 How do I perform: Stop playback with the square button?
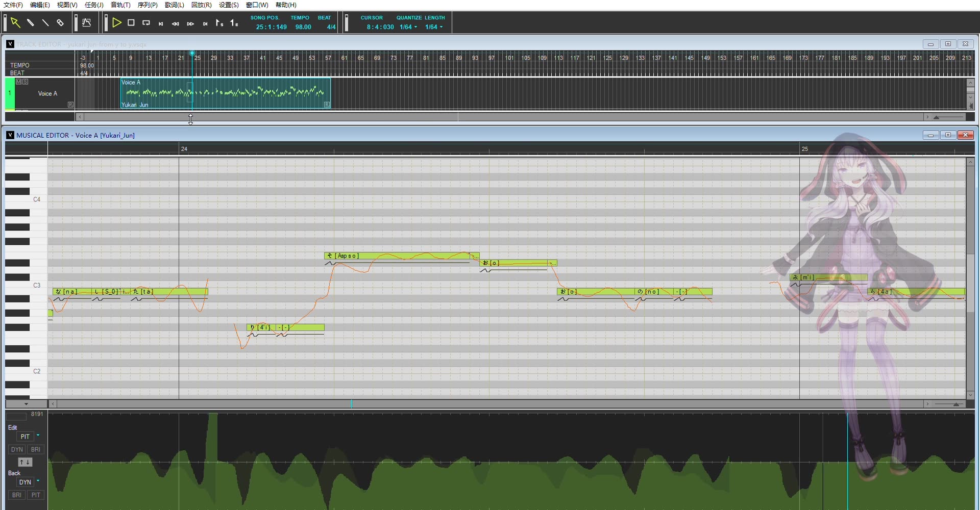131,23
